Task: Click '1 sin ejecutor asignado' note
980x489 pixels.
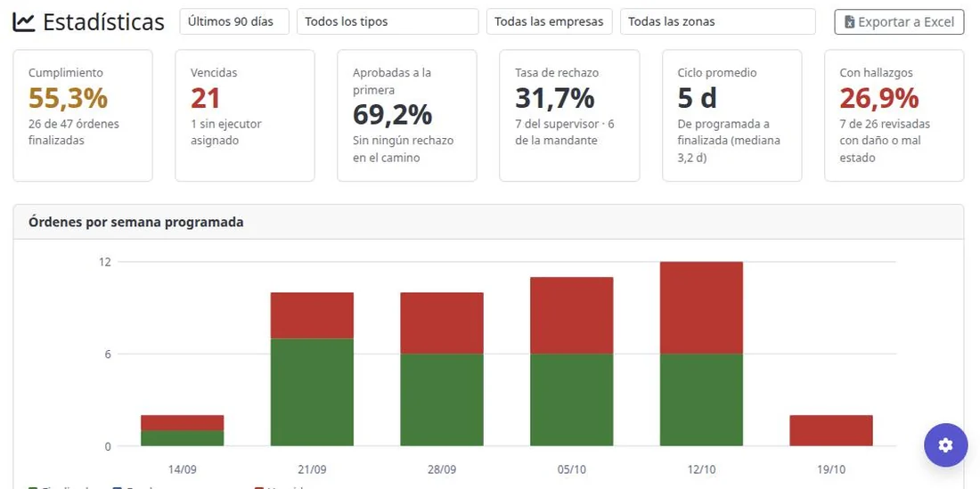Action: [x=226, y=132]
